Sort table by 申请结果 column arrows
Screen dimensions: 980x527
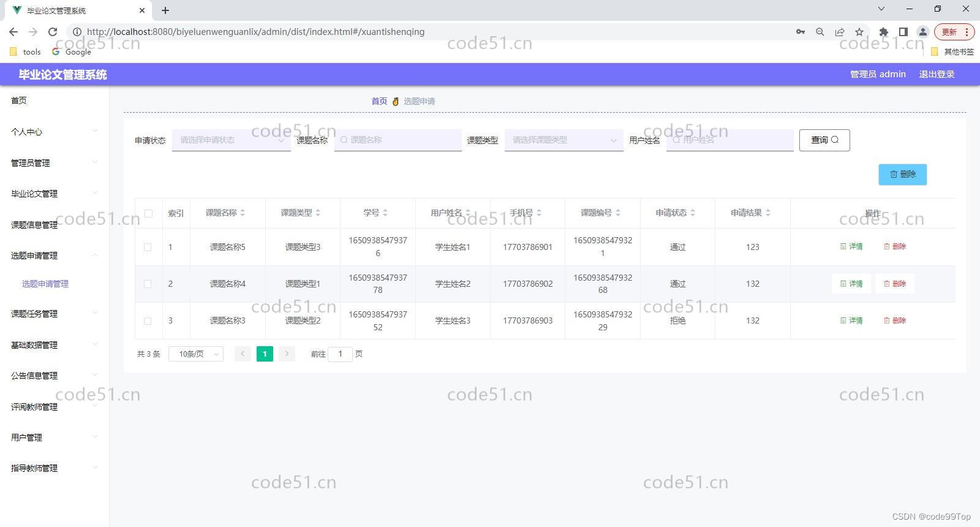click(x=768, y=213)
